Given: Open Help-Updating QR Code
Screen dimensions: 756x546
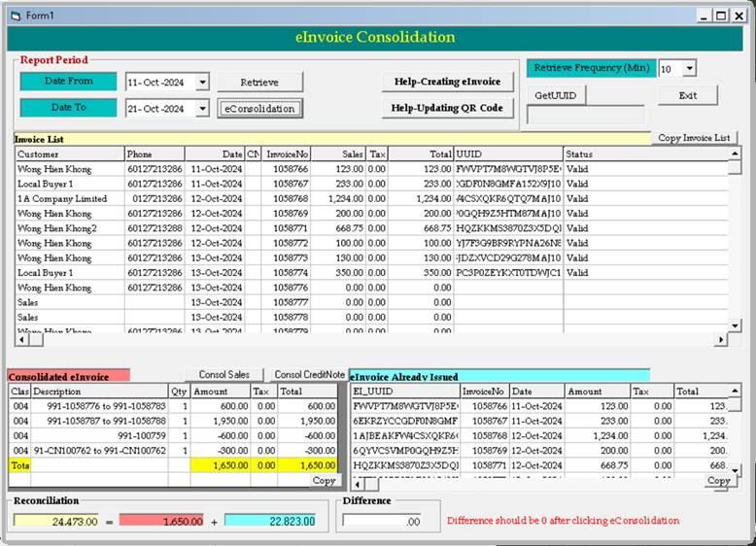Looking at the screenshot, I should click(447, 108).
